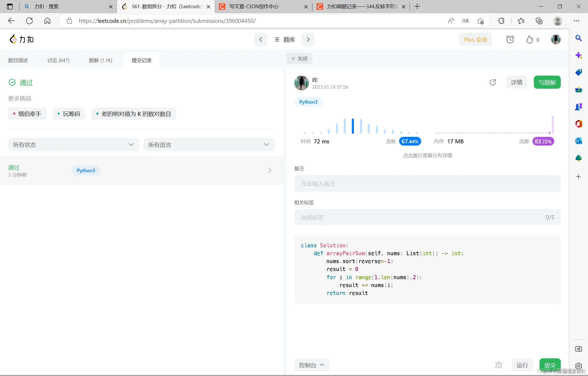Open the timer alarm clock icon
Viewport: 588px width, 376px height.
(510, 39)
